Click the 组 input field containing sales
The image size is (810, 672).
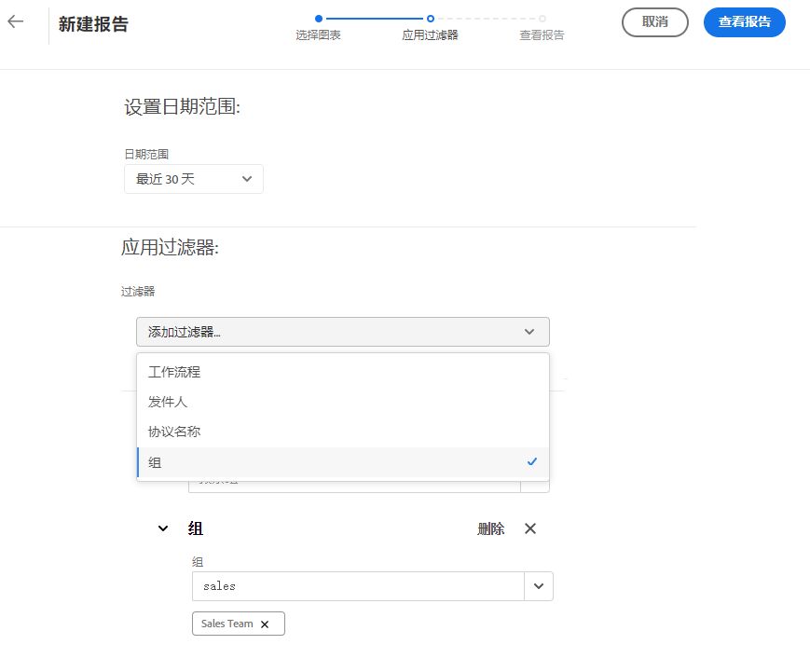click(x=358, y=586)
